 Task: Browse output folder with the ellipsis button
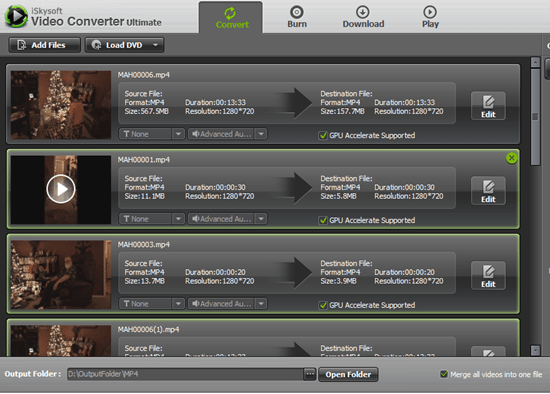(x=310, y=374)
